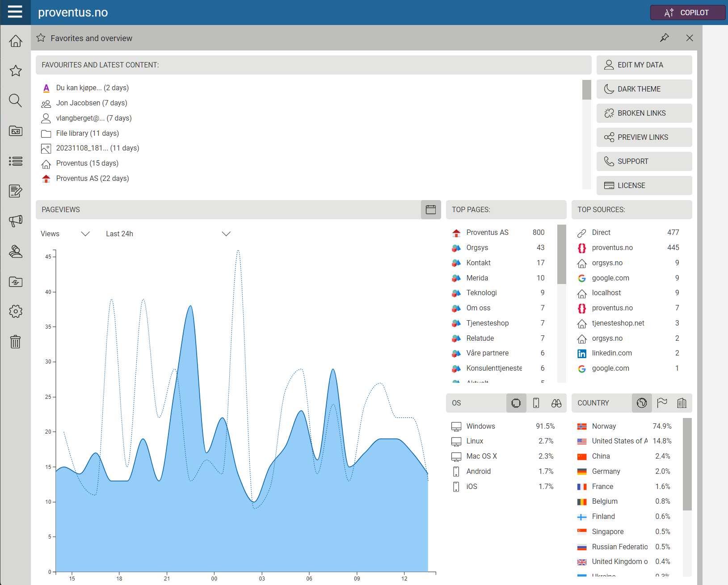The image size is (728, 585).
Task: Open the search tool in sidebar
Action: click(x=16, y=100)
